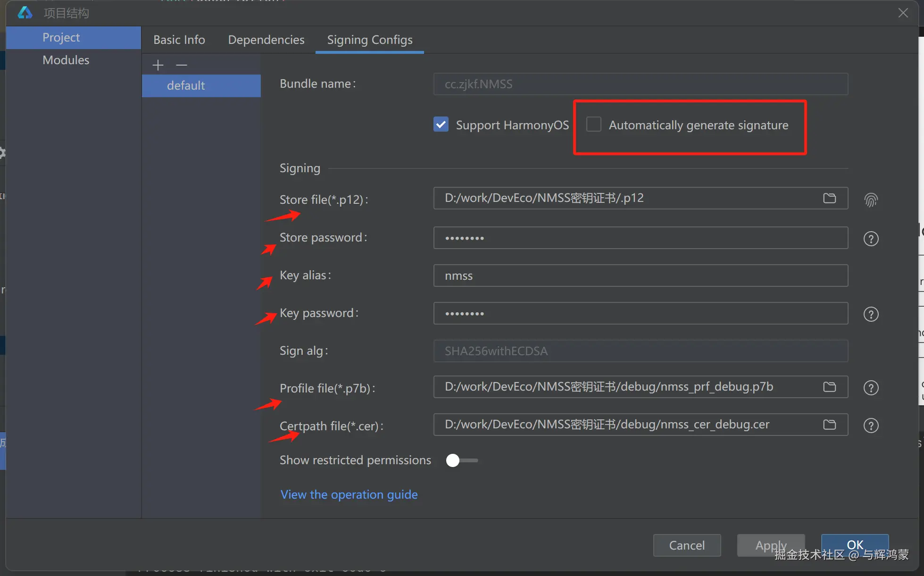The width and height of the screenshot is (924, 576).
Task: Browse for the Store file (.p12) folder icon
Action: point(829,198)
